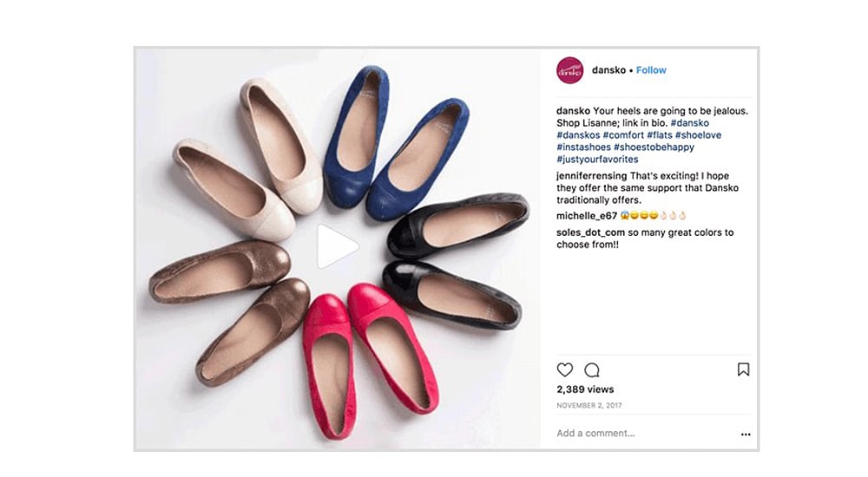Play the shoe video
Viewport: 868px width, 477px height.
(336, 246)
